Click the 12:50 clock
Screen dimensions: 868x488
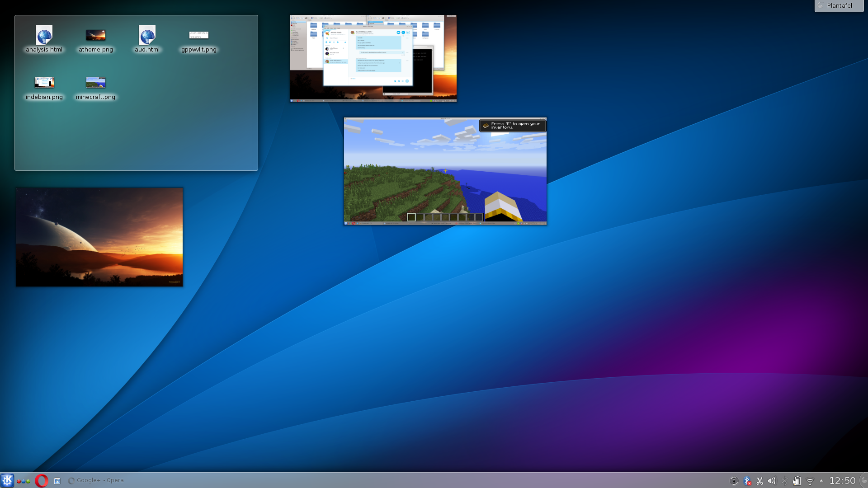tap(842, 481)
